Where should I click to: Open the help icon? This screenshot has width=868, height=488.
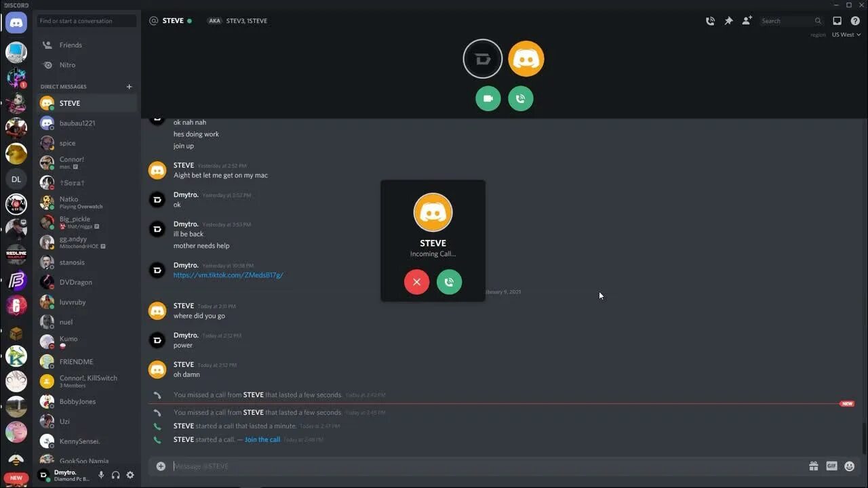855,21
